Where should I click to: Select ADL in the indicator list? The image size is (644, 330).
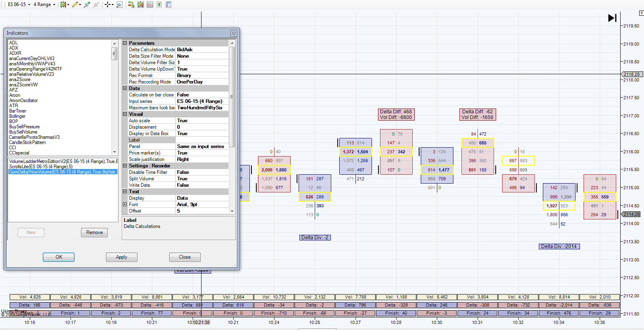pyautogui.click(x=13, y=43)
